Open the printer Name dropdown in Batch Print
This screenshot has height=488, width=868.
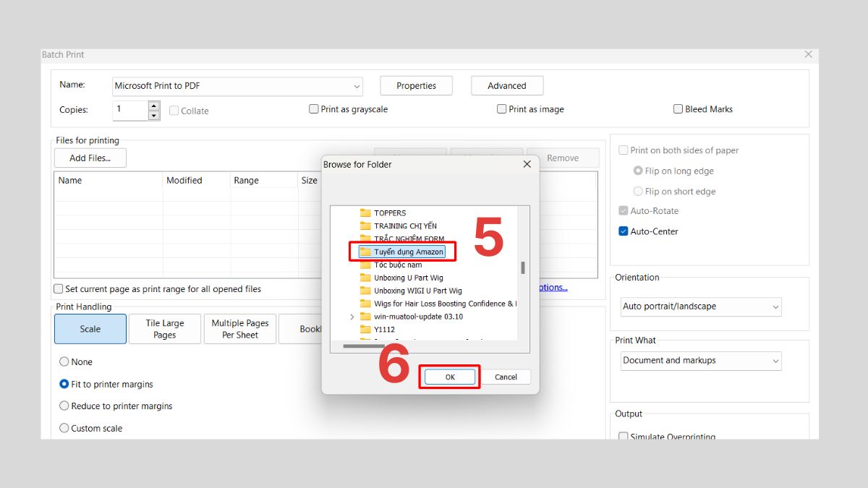238,86
